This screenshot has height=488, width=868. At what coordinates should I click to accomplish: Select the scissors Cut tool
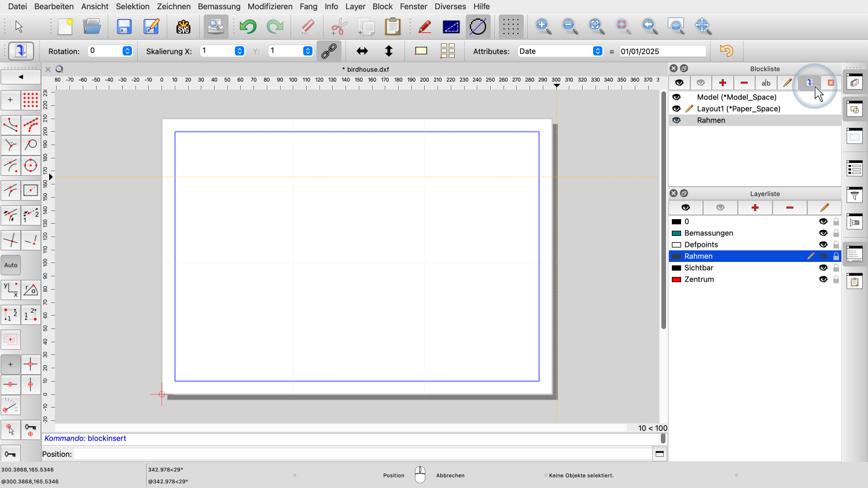(x=339, y=27)
